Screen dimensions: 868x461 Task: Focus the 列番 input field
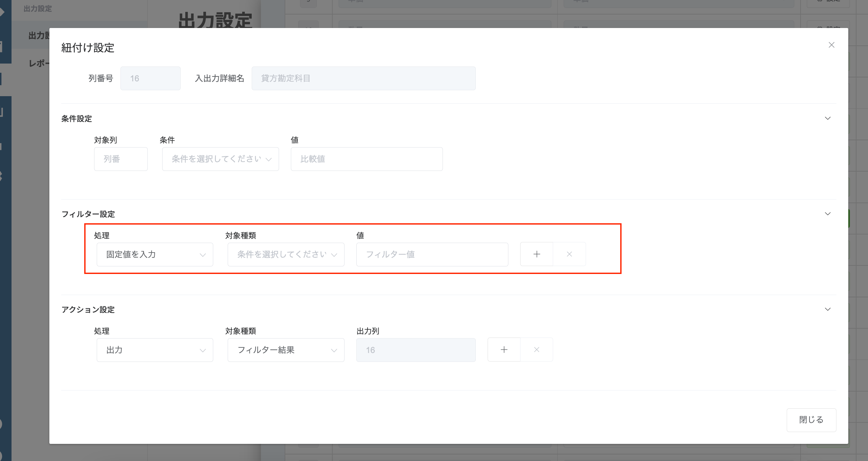pyautogui.click(x=121, y=159)
